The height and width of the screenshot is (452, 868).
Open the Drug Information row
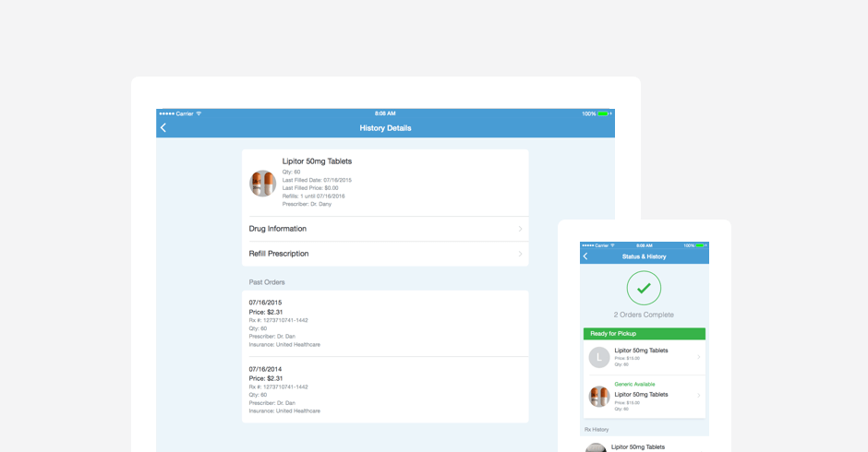(385, 229)
